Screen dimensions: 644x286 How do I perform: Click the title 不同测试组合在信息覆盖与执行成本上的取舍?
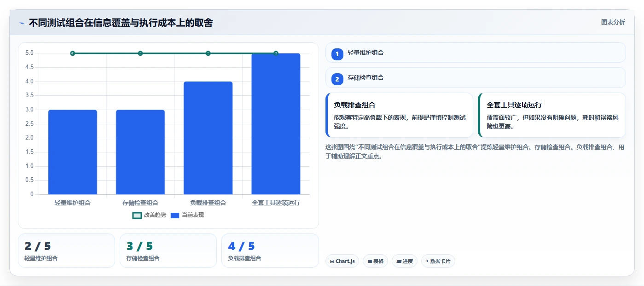(121, 23)
